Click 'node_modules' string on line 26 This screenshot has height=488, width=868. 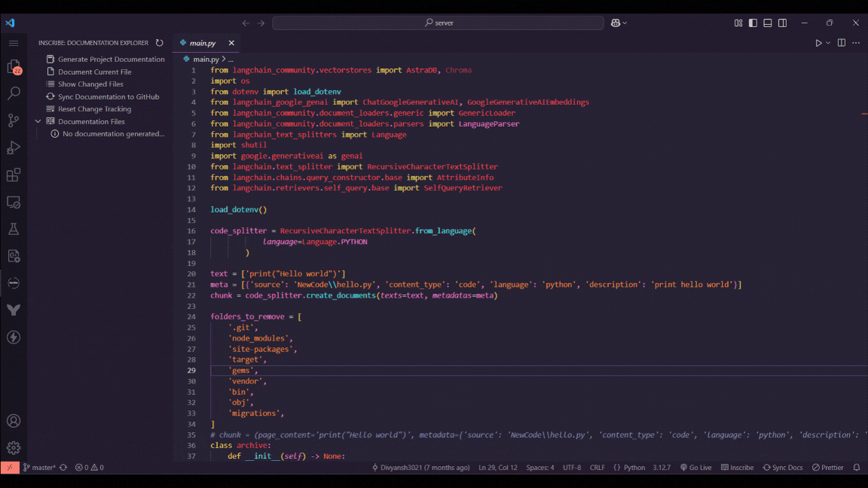pyautogui.click(x=258, y=338)
